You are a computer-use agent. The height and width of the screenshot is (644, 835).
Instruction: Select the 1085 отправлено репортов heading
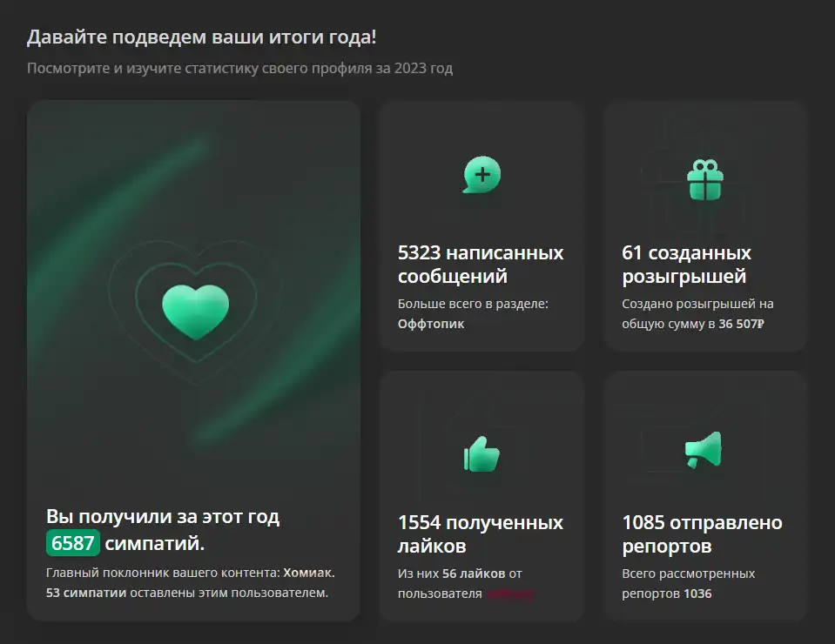(x=702, y=533)
